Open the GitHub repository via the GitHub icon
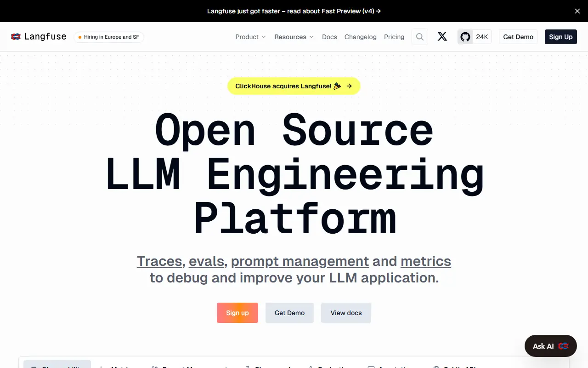588x368 pixels. pos(465,36)
